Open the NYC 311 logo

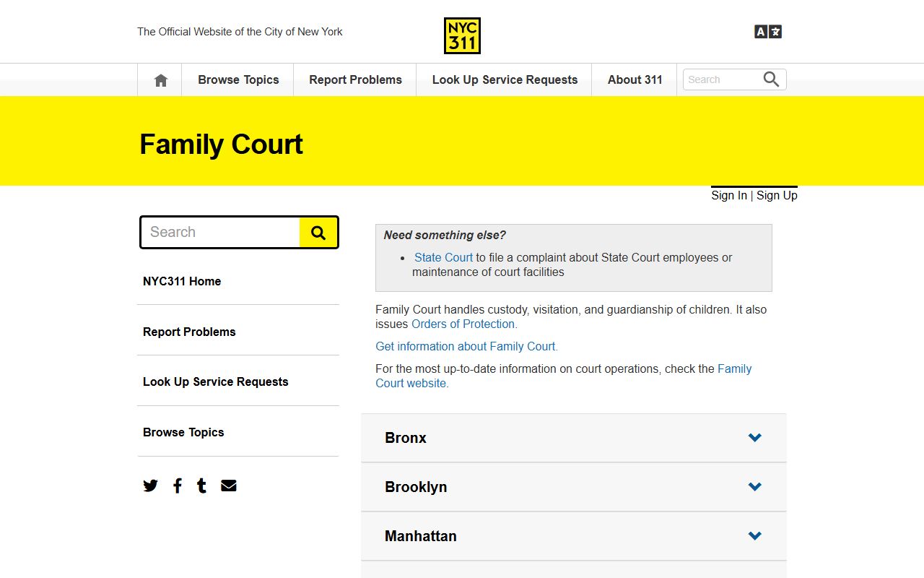(462, 35)
